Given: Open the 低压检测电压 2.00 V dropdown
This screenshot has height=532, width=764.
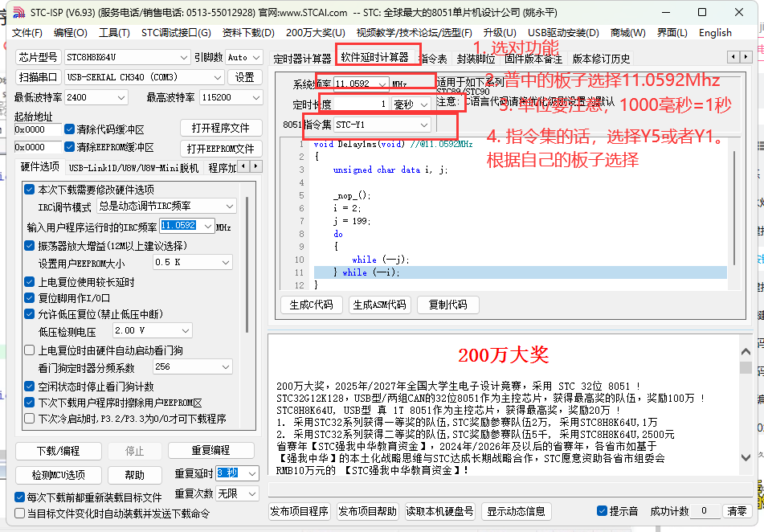Looking at the screenshot, I should [153, 330].
